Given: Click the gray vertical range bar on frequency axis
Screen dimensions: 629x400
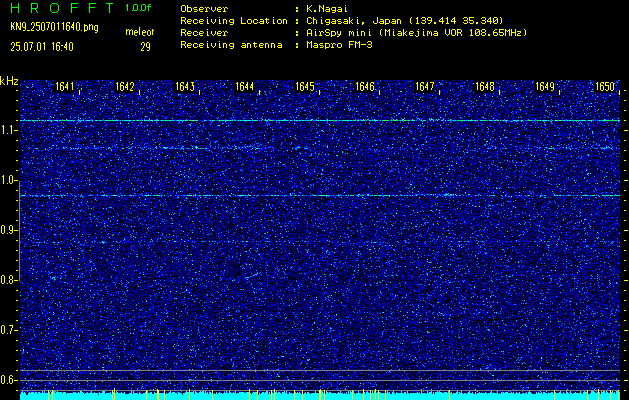Looking at the screenshot, I should [x=19, y=231].
